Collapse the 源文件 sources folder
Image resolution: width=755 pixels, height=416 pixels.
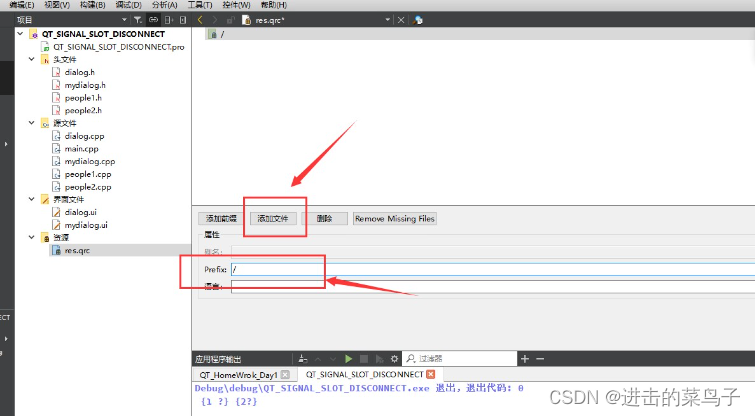pos(32,123)
